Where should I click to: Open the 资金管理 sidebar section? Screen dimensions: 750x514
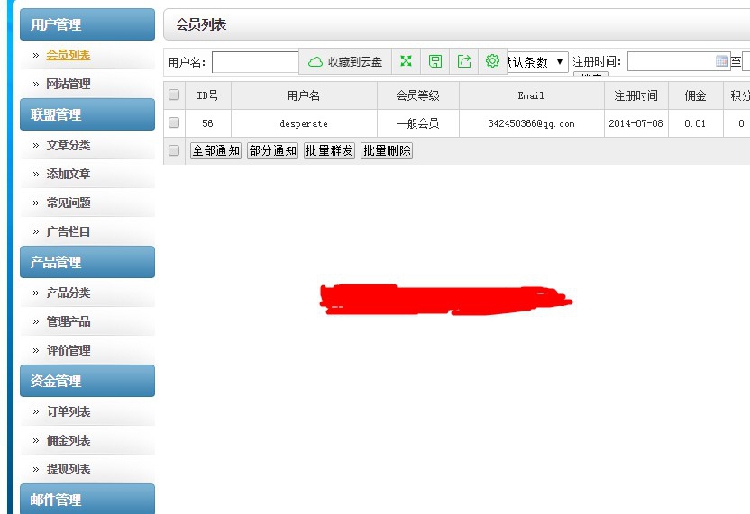[x=88, y=381]
